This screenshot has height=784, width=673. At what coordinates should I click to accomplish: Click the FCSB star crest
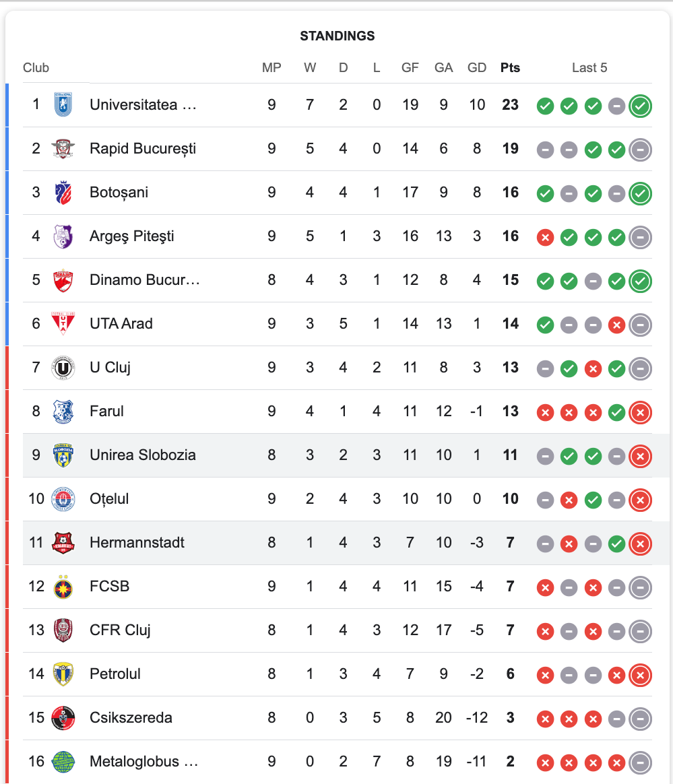(63, 587)
